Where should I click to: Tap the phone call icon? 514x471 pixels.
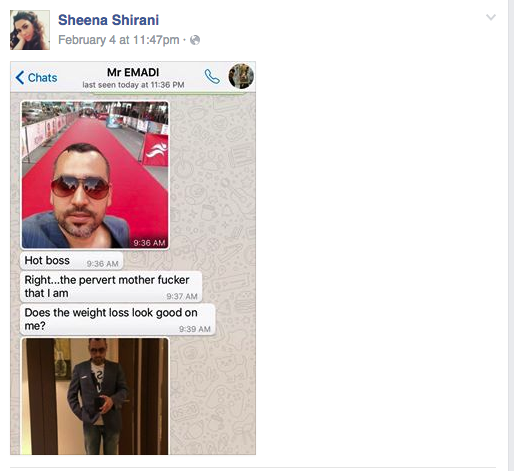pos(212,77)
